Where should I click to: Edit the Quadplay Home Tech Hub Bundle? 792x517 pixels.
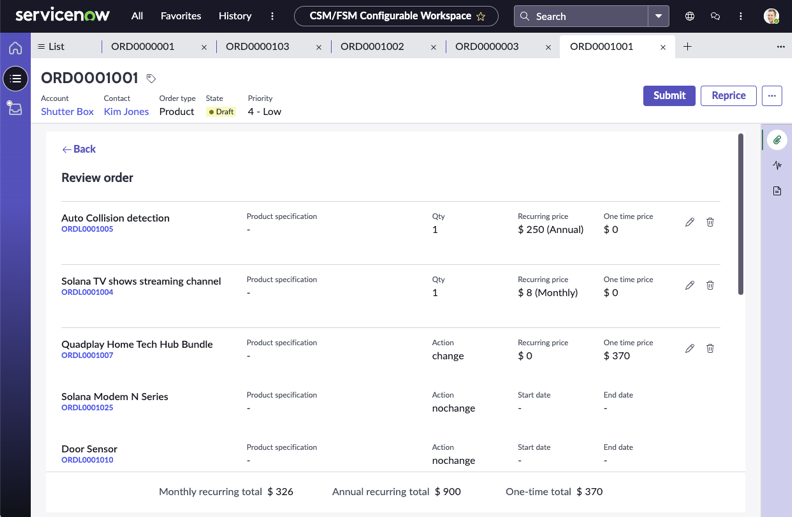pyautogui.click(x=689, y=348)
